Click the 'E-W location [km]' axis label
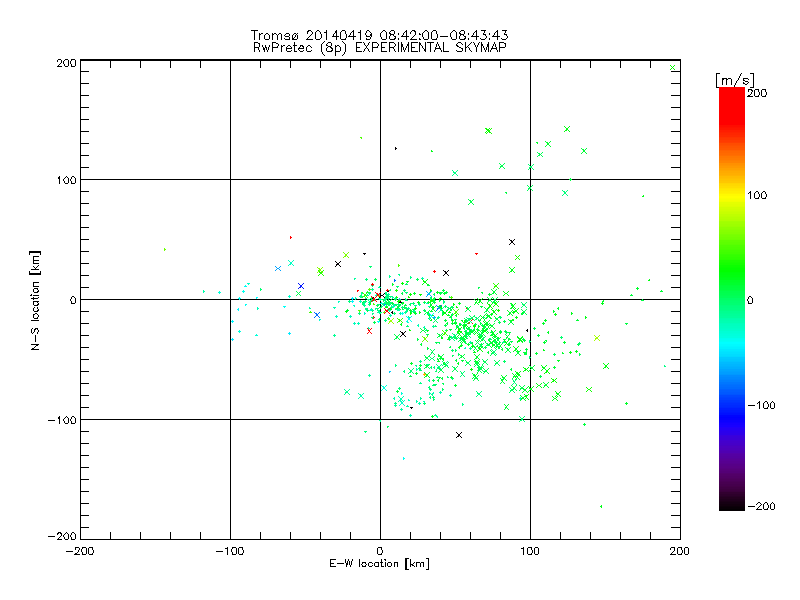Viewport: 800px width, 600px height. click(379, 563)
